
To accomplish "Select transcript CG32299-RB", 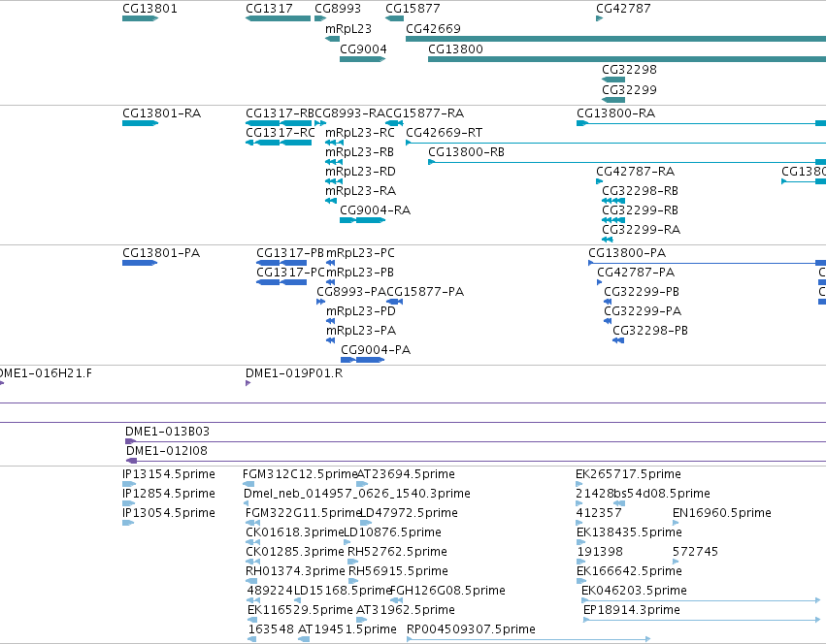I will pos(640,210).
